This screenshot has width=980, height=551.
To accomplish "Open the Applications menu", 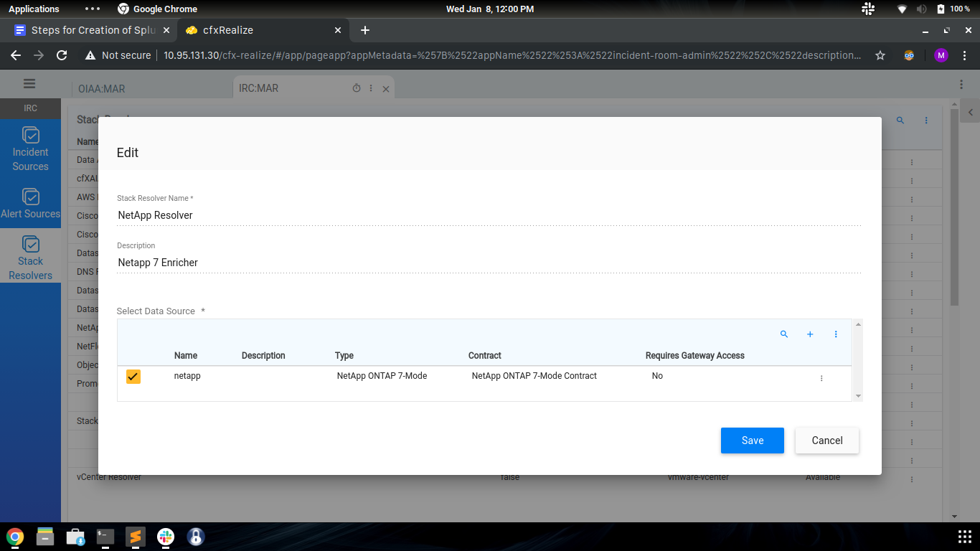I will [x=34, y=9].
